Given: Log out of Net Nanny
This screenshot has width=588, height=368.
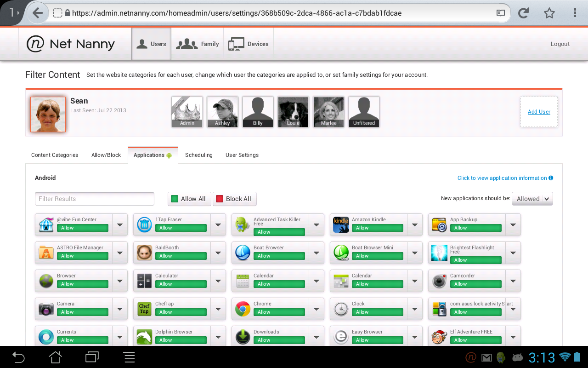Looking at the screenshot, I should [560, 44].
